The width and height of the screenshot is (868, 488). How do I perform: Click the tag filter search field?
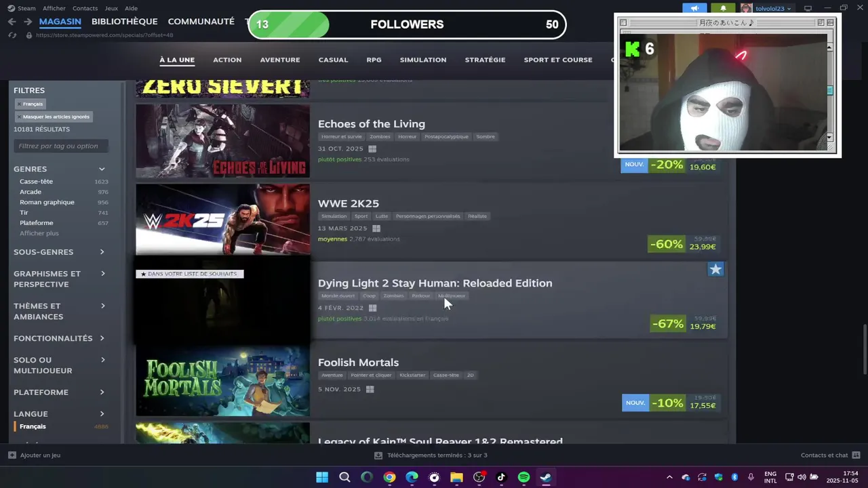[61, 146]
